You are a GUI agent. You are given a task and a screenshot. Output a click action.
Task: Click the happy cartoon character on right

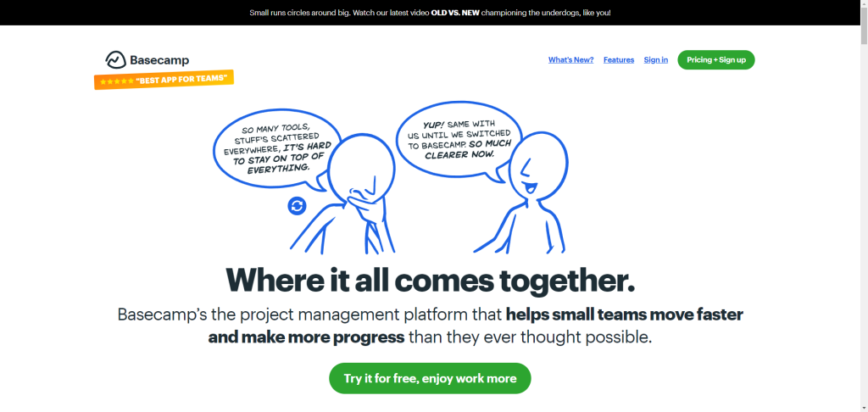[x=523, y=191]
